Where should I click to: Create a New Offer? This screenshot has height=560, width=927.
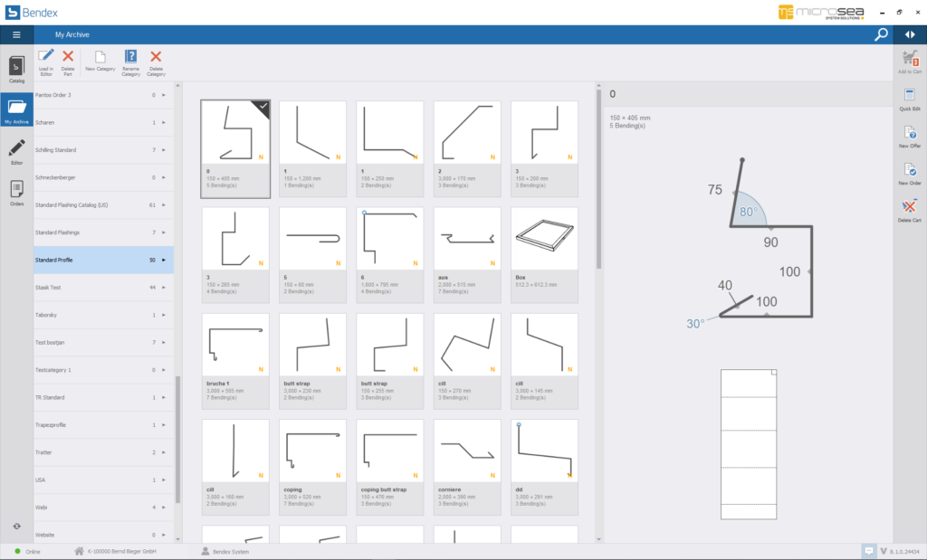click(908, 137)
